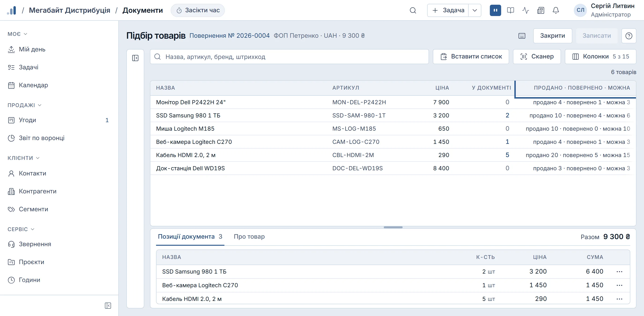Open the Задача dropdown arrow
This screenshot has width=644, height=316.
click(475, 10)
